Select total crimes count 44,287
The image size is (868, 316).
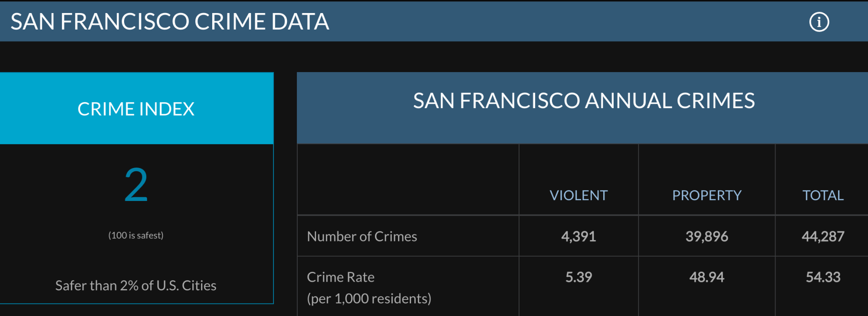point(823,236)
